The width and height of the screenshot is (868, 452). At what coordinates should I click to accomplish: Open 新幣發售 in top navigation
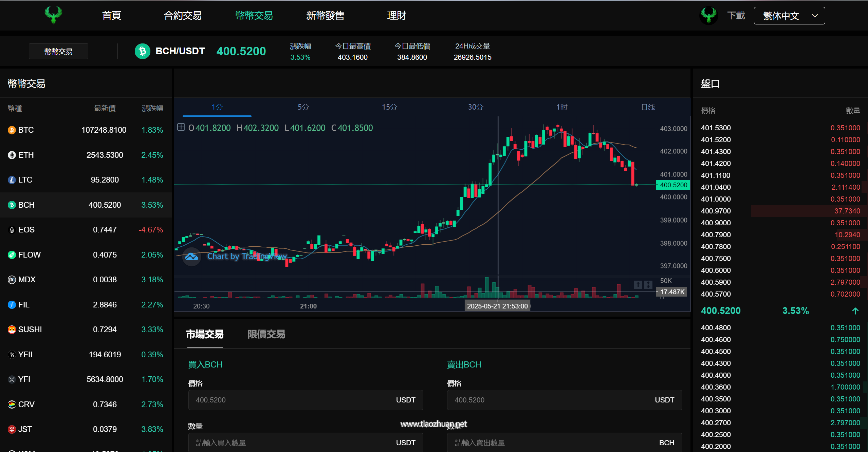325,16
